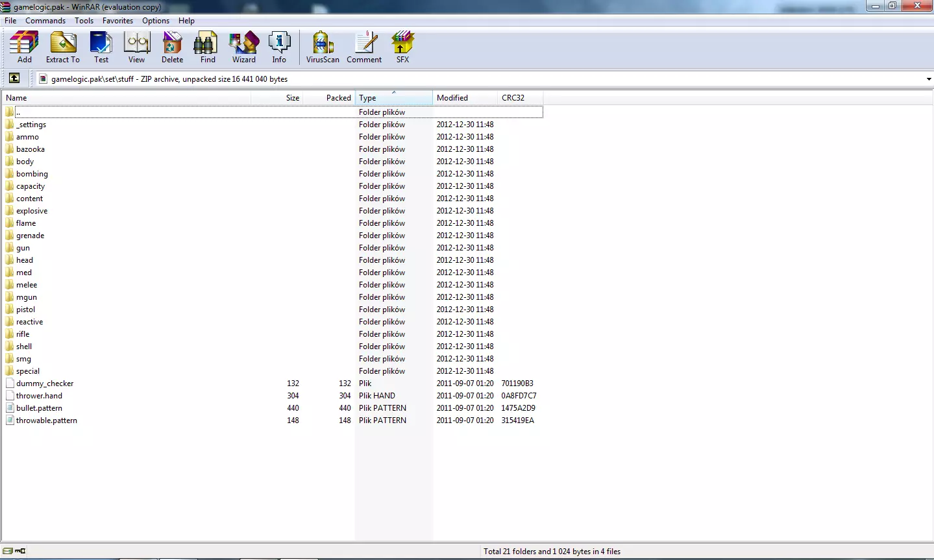Sort by the Name column header
934x560 pixels.
click(x=127, y=98)
